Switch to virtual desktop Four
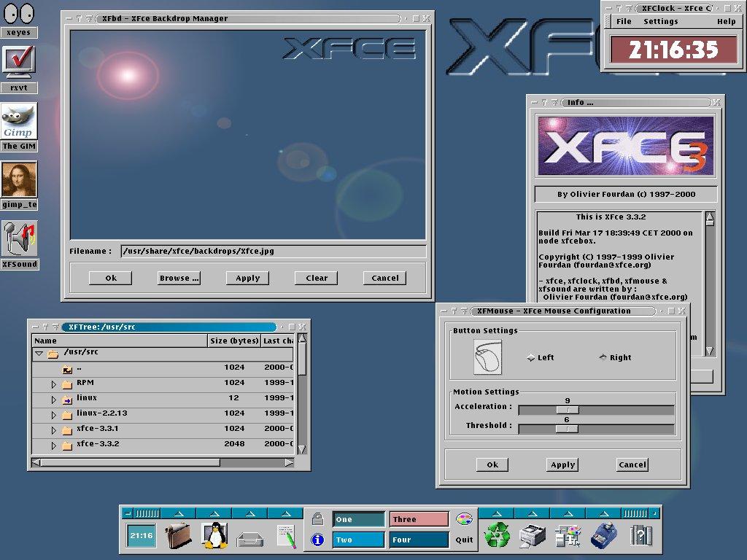Screen dimensions: 747x560 419,540
